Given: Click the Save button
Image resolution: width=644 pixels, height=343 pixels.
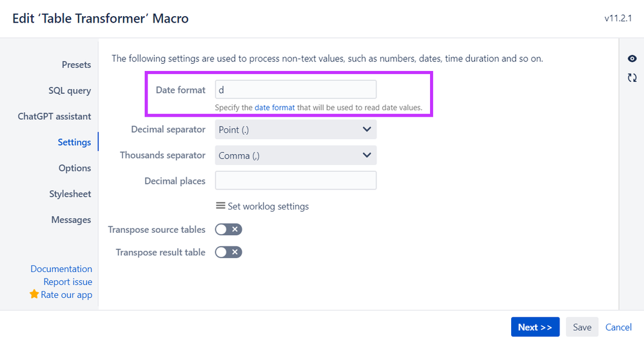Looking at the screenshot, I should click(582, 327).
